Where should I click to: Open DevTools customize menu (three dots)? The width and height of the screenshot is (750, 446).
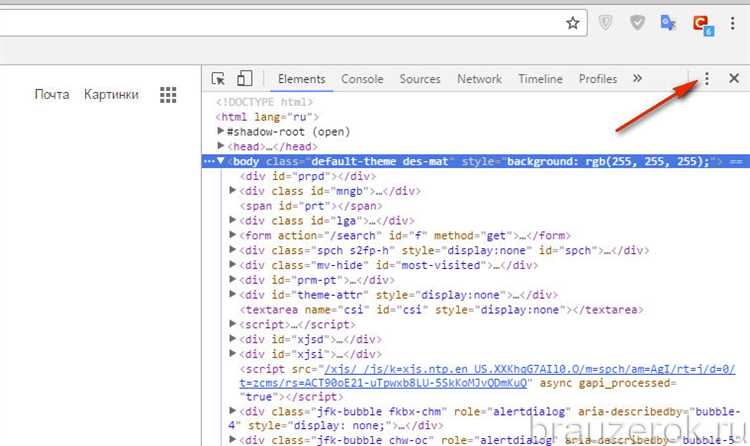[x=707, y=79]
